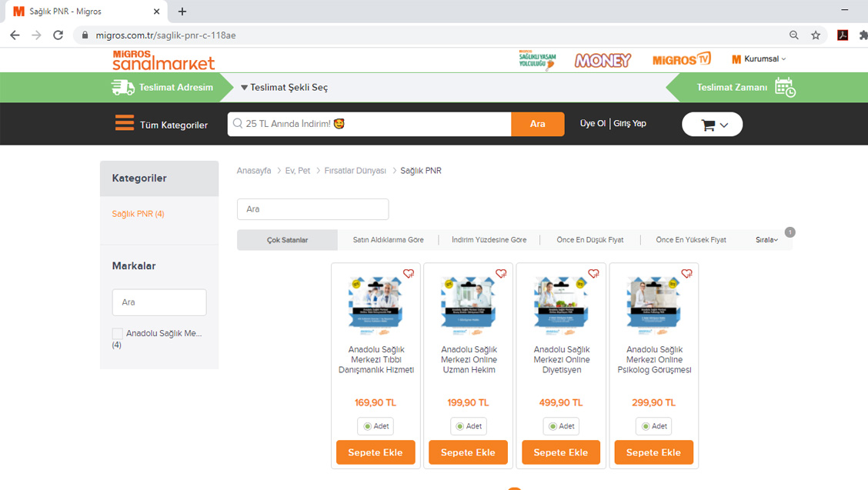The width and height of the screenshot is (868, 490).
Task: Expand the Sırala dropdown
Action: [766, 240]
